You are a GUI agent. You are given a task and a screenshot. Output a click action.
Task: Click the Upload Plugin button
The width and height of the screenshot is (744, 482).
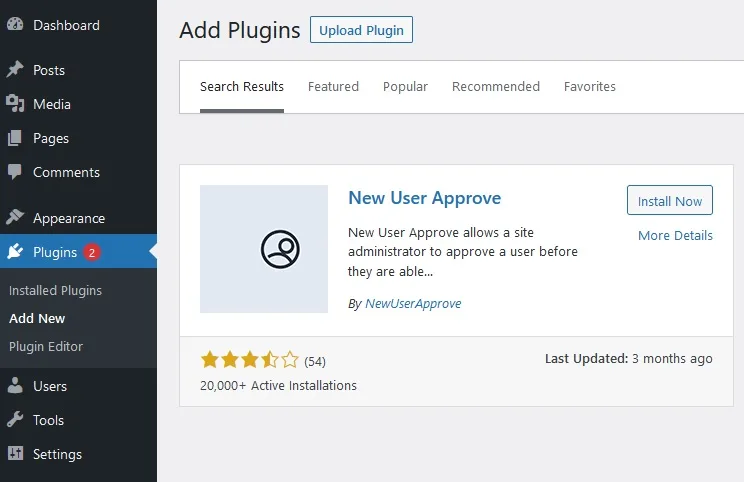[x=361, y=30]
